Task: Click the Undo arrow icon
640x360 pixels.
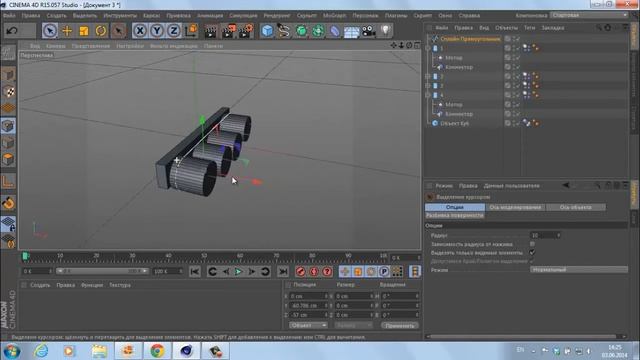Action: click(x=12, y=31)
